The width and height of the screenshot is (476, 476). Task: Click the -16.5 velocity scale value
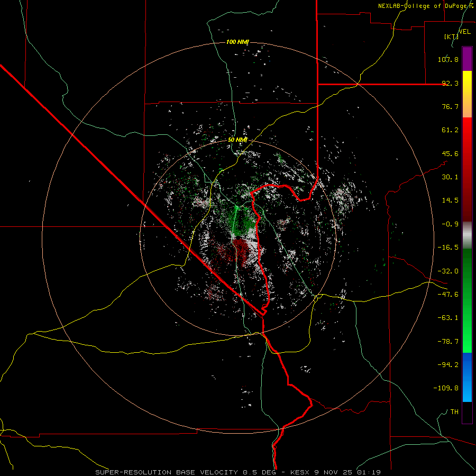point(448,248)
